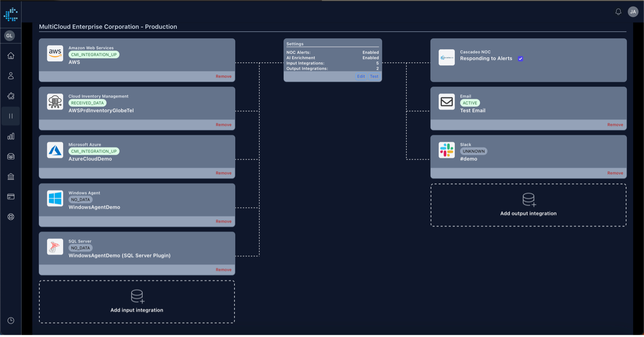Click the #demo Slack channel name

pos(469,159)
